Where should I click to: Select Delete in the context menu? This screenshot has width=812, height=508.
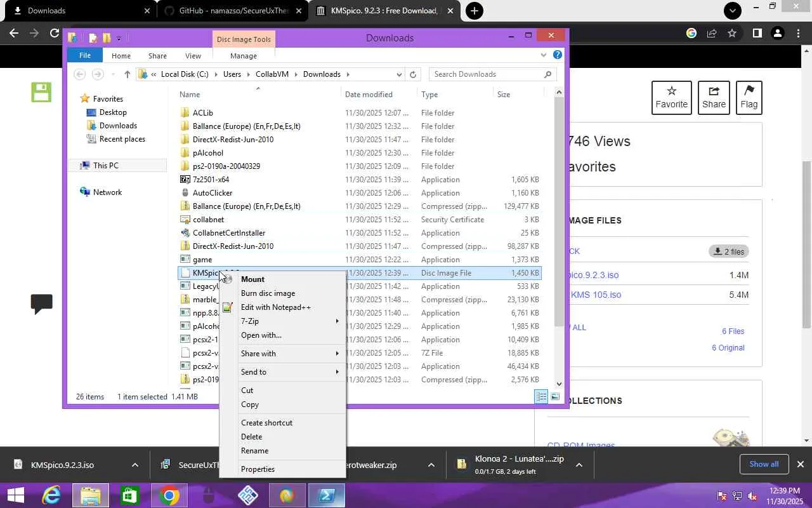282,437
